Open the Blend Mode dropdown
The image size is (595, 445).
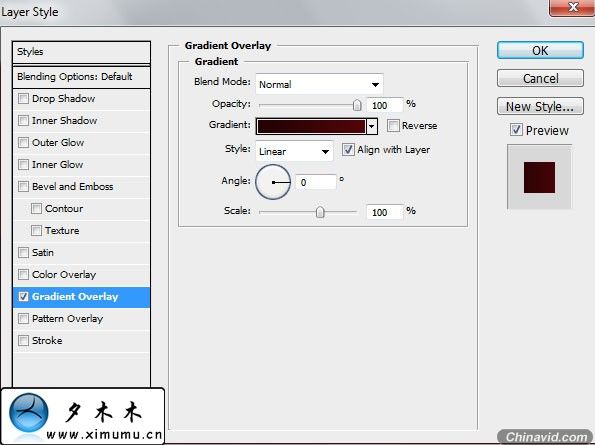tap(320, 84)
